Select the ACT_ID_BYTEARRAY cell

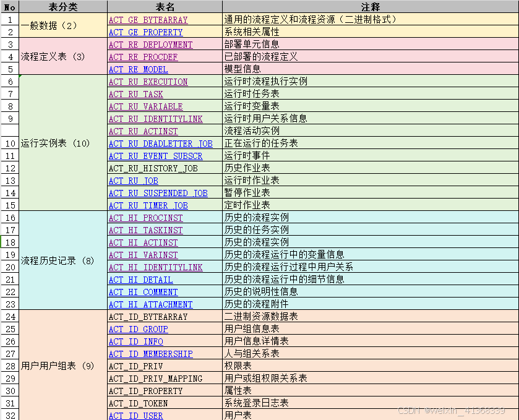coord(165,317)
